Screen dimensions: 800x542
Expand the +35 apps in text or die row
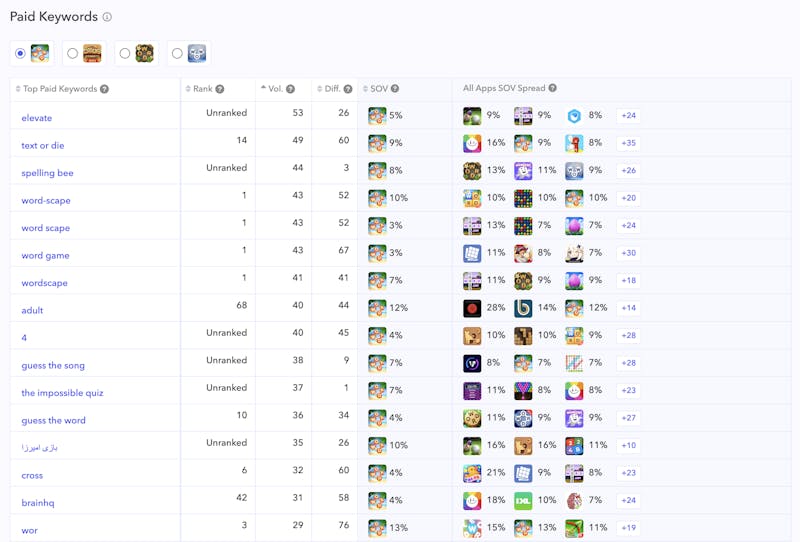[628, 143]
